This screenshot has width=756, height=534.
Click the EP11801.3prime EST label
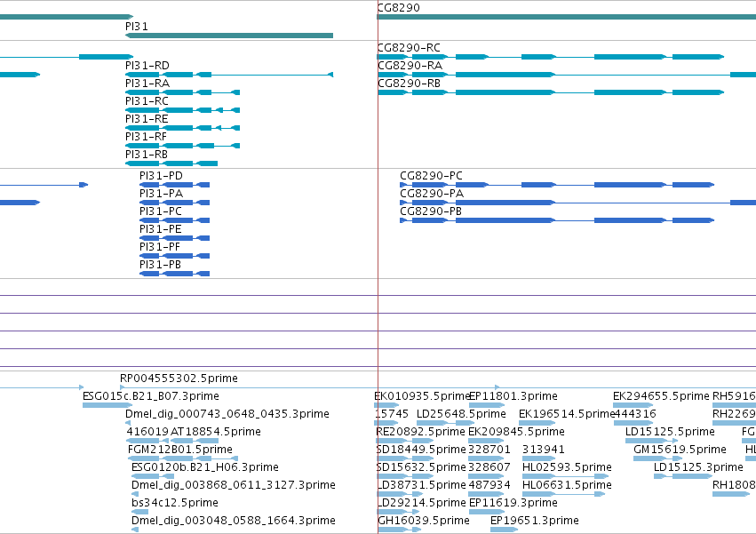pyautogui.click(x=513, y=396)
